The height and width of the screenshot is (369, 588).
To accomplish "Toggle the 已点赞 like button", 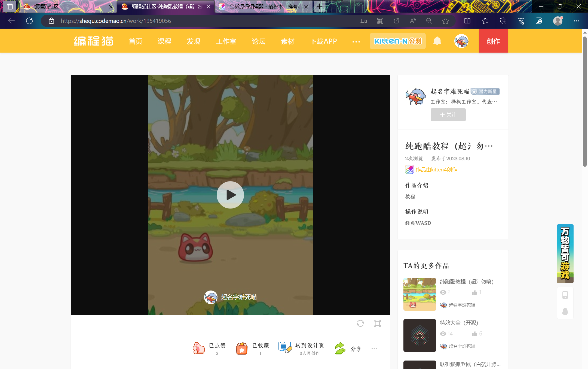I will point(209,348).
